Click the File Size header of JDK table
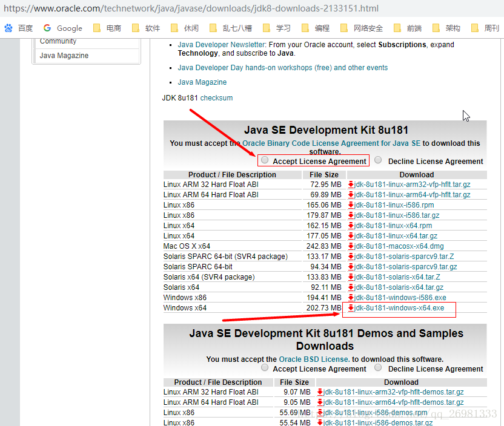The height and width of the screenshot is (426, 504). [324, 175]
